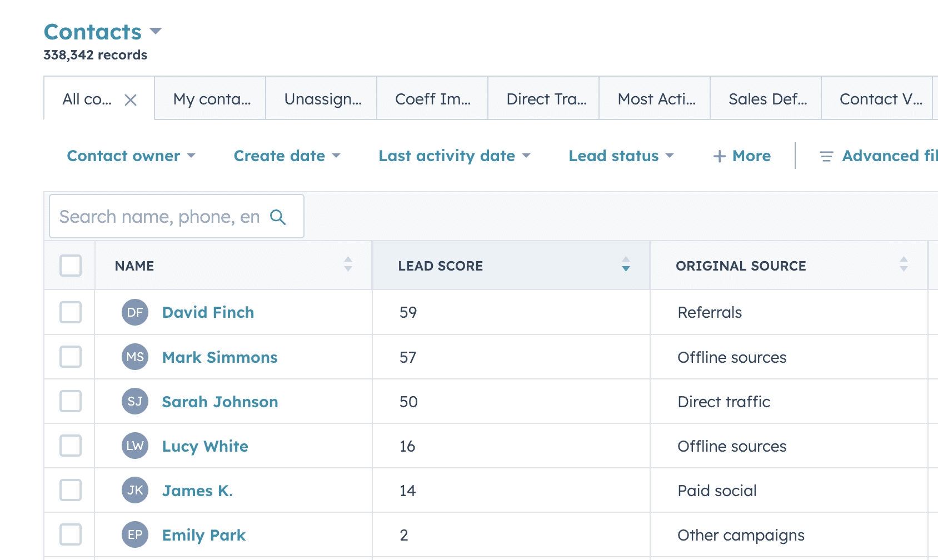Toggle the select-all contacts checkbox
This screenshot has width=938, height=560.
tap(71, 266)
